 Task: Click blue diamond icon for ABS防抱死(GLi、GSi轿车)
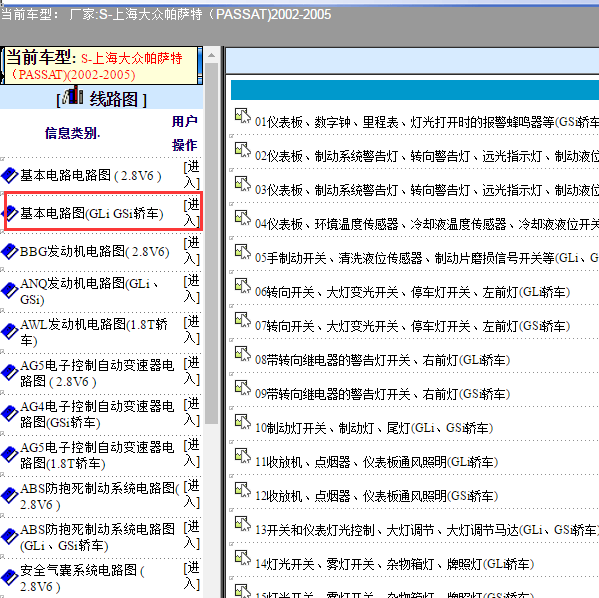click(x=9, y=537)
